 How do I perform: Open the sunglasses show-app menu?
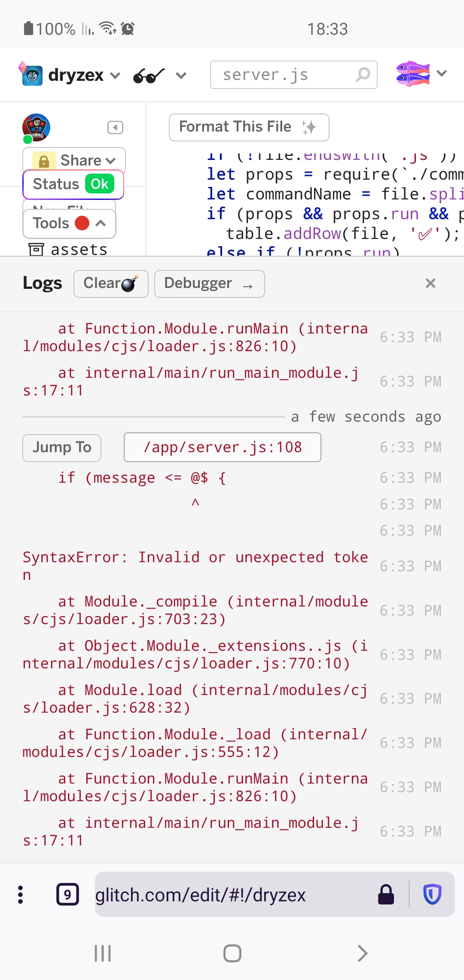click(149, 76)
